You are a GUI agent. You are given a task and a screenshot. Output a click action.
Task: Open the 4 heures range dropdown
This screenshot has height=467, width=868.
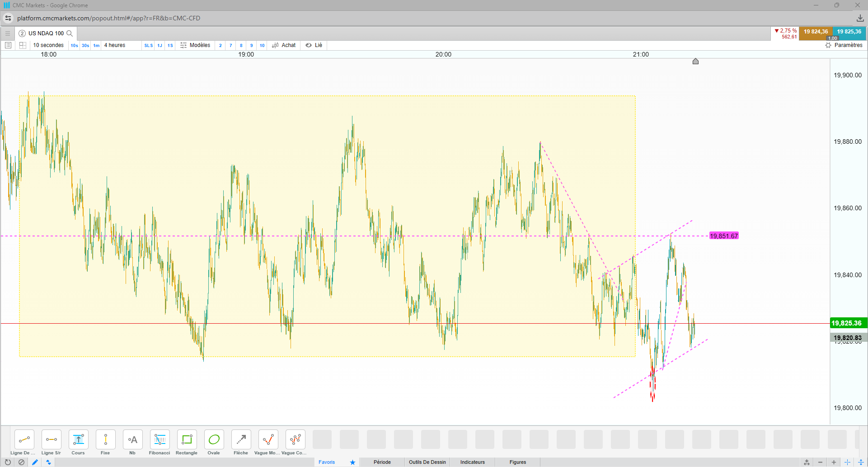click(115, 45)
